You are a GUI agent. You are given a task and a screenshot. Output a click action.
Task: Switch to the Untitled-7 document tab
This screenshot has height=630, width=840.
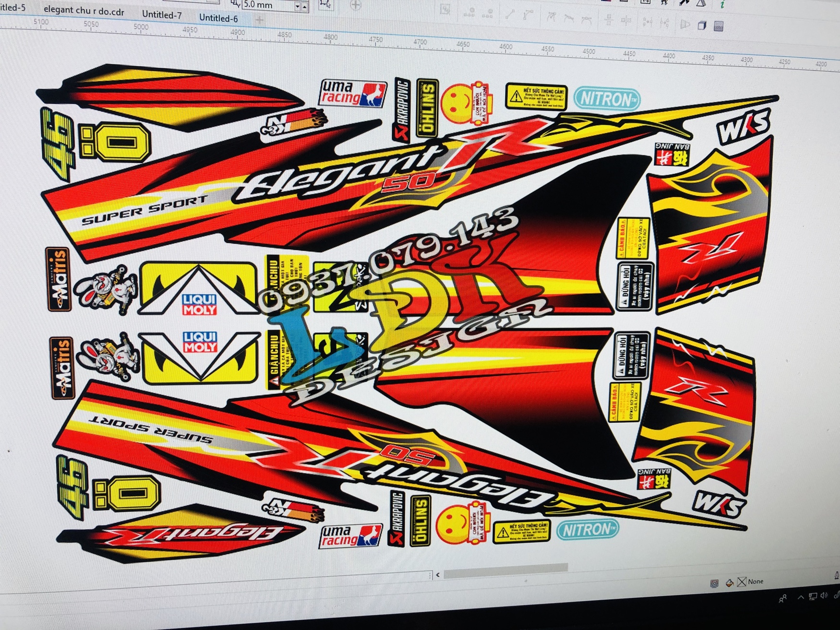point(162,15)
